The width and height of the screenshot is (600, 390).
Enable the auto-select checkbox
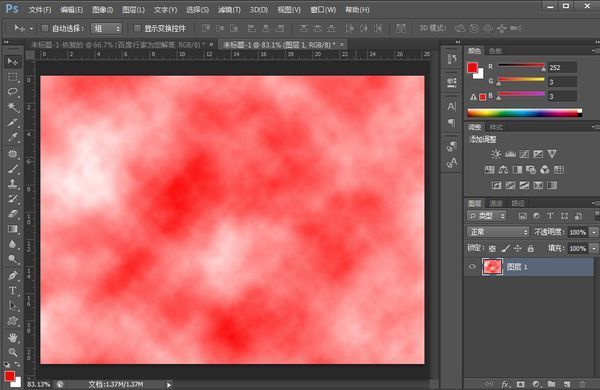[x=45, y=28]
